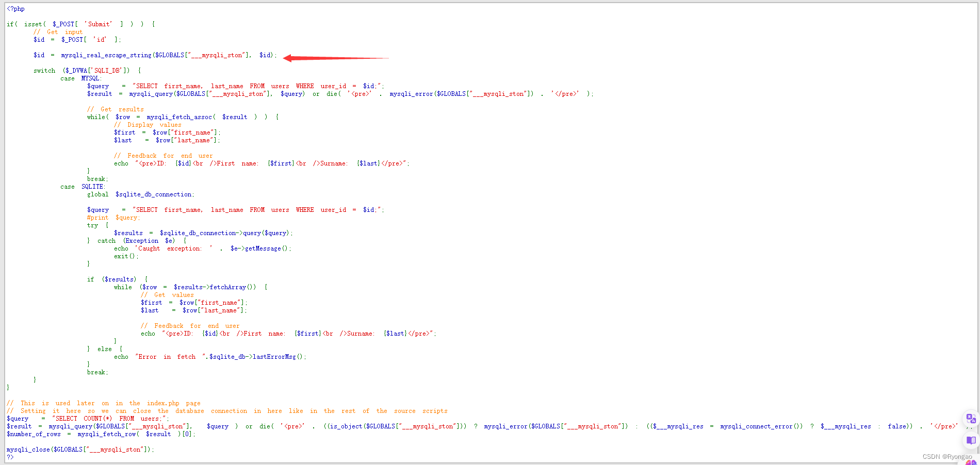Image resolution: width=980 pixels, height=465 pixels.
Task: Click the comment "// Get input"
Action: (x=58, y=32)
